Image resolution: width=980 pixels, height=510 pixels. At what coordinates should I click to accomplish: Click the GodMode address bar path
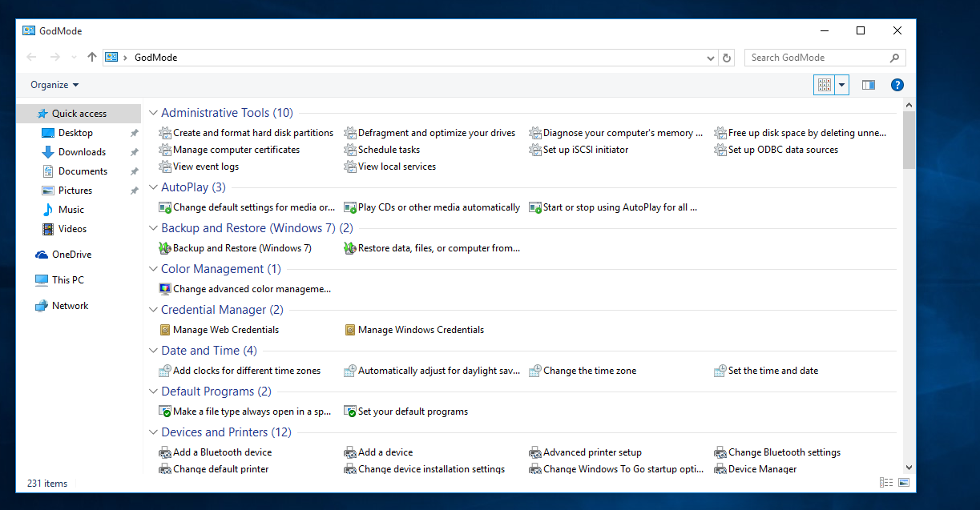155,58
